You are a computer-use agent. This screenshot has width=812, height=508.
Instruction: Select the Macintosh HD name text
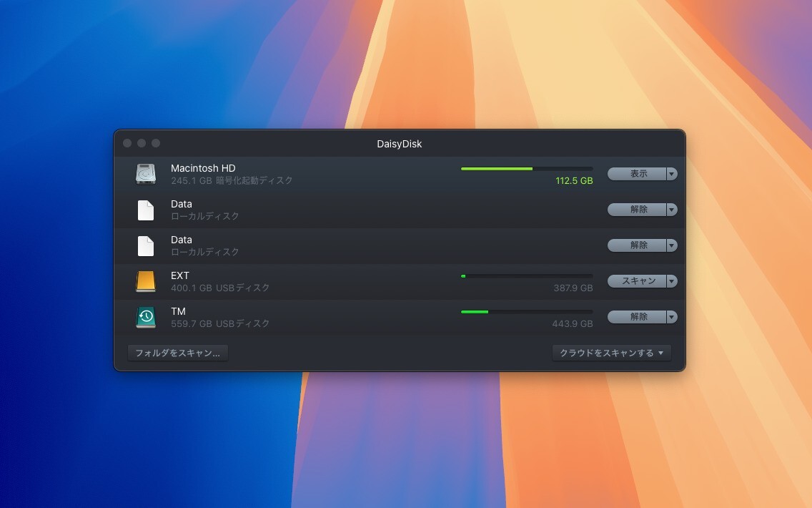point(203,168)
